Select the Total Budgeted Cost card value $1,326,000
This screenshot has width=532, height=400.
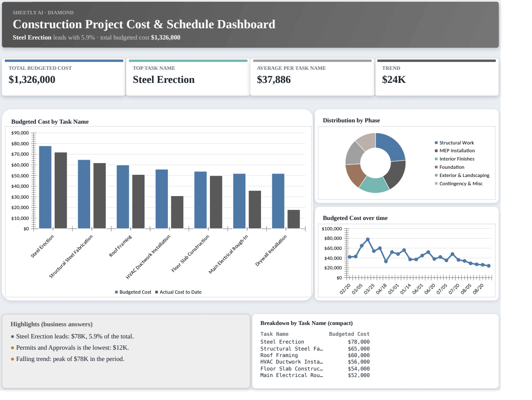point(32,80)
